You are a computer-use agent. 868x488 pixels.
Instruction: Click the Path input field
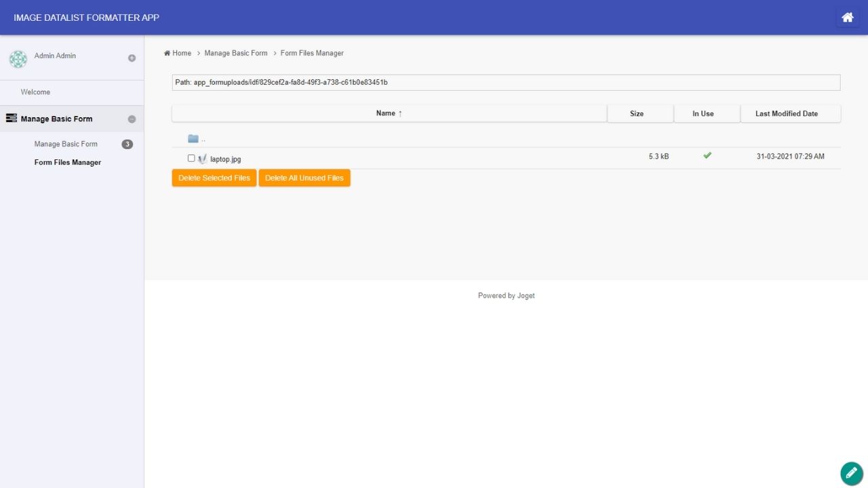pos(506,82)
